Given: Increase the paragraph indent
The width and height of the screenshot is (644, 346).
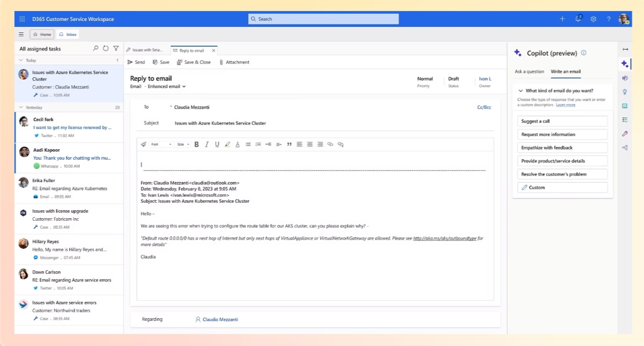Looking at the screenshot, I should pyautogui.click(x=279, y=144).
